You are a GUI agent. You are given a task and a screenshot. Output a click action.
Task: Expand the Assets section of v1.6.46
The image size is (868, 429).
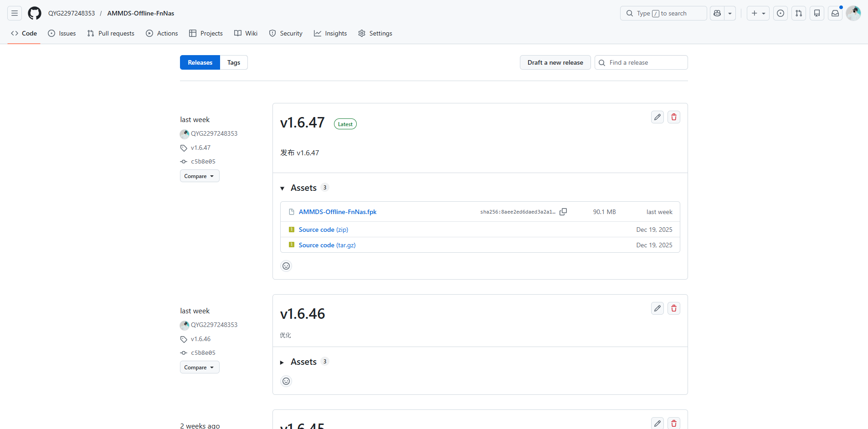click(282, 362)
